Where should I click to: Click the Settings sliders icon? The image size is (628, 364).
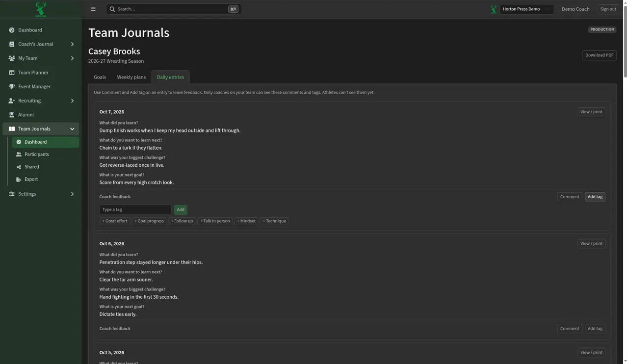pos(12,194)
